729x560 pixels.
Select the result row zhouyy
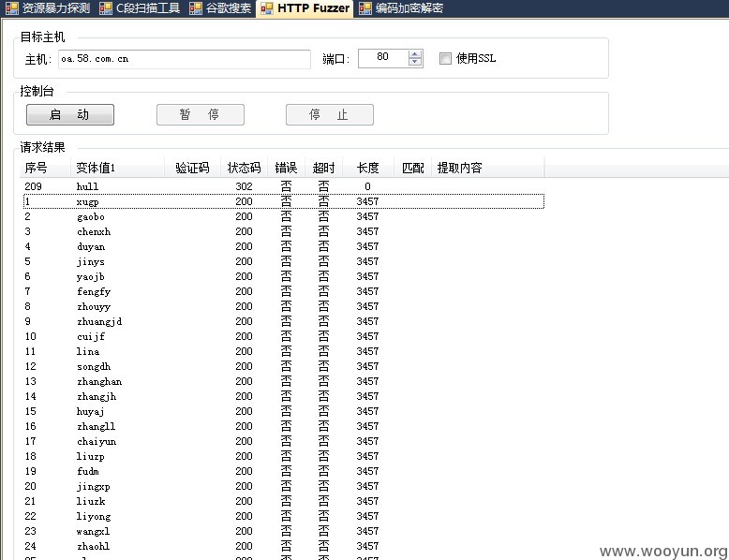284,306
